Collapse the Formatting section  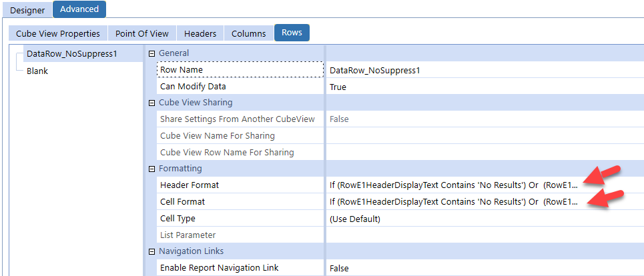click(151, 169)
